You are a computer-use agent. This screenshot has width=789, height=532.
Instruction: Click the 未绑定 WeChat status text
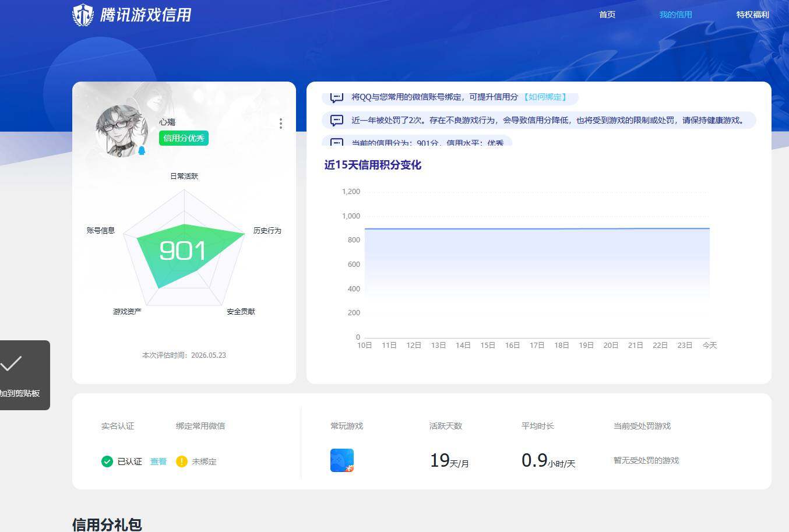(204, 461)
